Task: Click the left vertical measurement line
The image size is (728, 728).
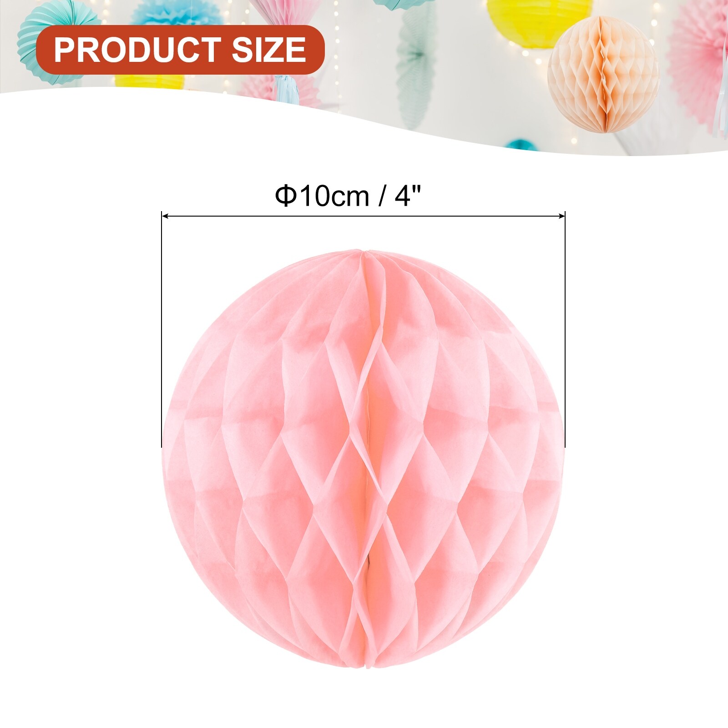Action: click(162, 329)
